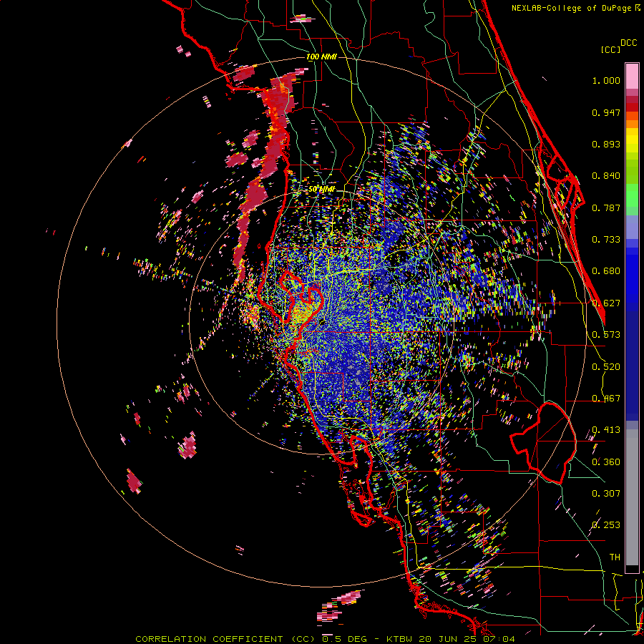Select the 0.573 scale value
Screen dimensions: 644x644
tap(606, 335)
